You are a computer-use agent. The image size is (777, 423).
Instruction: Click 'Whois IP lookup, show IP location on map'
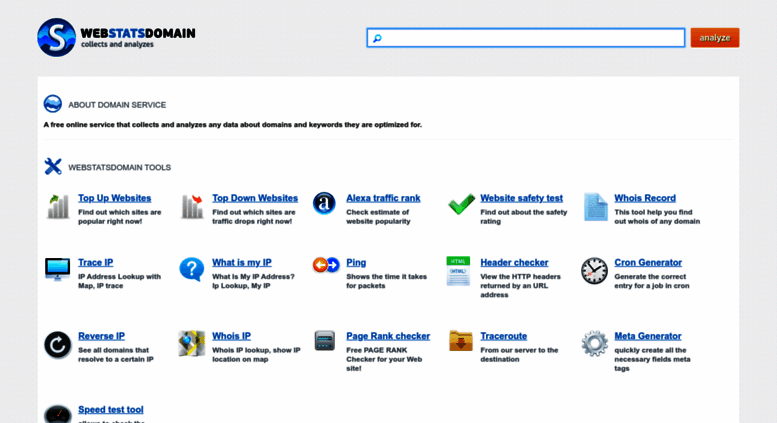pos(256,355)
